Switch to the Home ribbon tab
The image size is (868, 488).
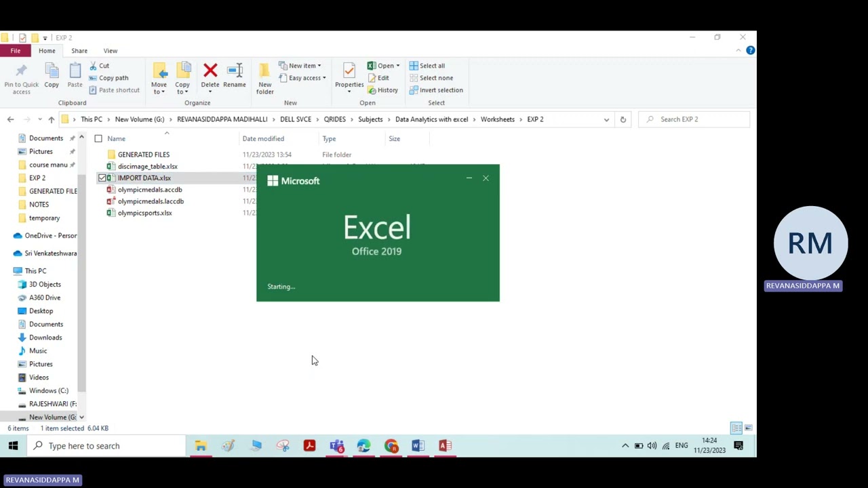[x=47, y=51]
